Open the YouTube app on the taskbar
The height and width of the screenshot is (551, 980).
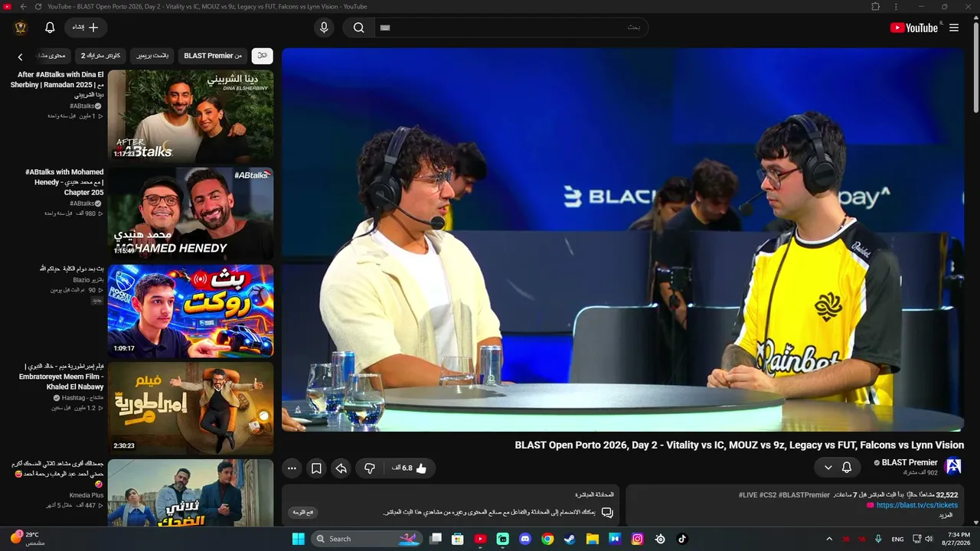coord(480,539)
